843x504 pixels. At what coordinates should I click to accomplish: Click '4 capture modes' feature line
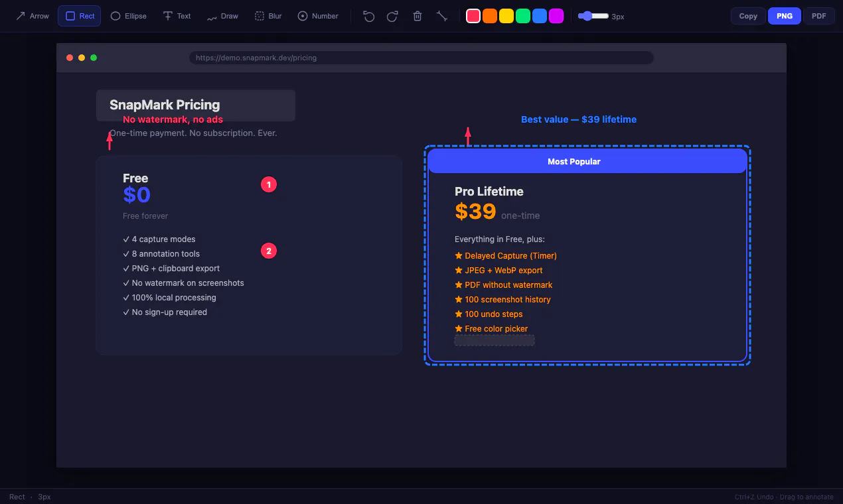(x=159, y=239)
